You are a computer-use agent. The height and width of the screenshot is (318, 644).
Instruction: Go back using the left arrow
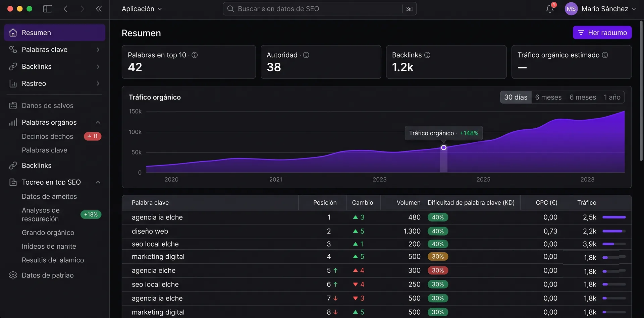(66, 9)
